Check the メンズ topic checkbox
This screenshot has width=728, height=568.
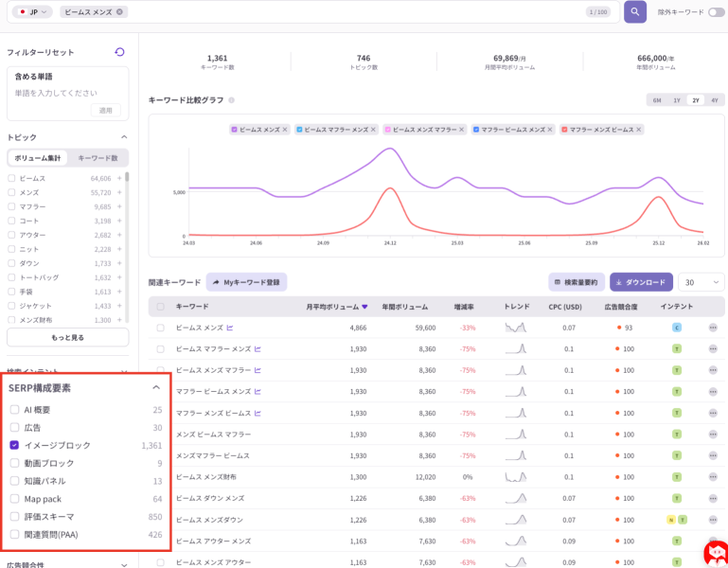11,192
